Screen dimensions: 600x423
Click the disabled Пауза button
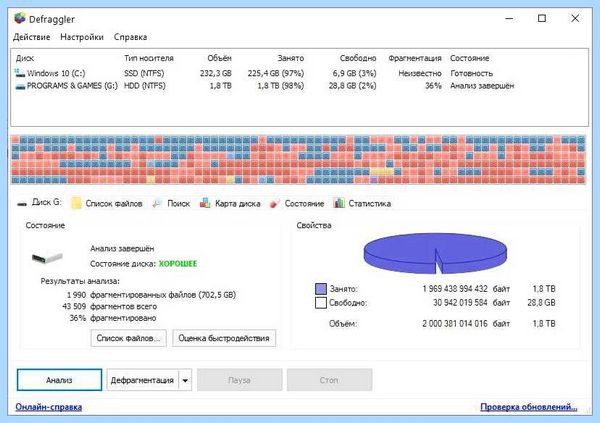point(240,380)
